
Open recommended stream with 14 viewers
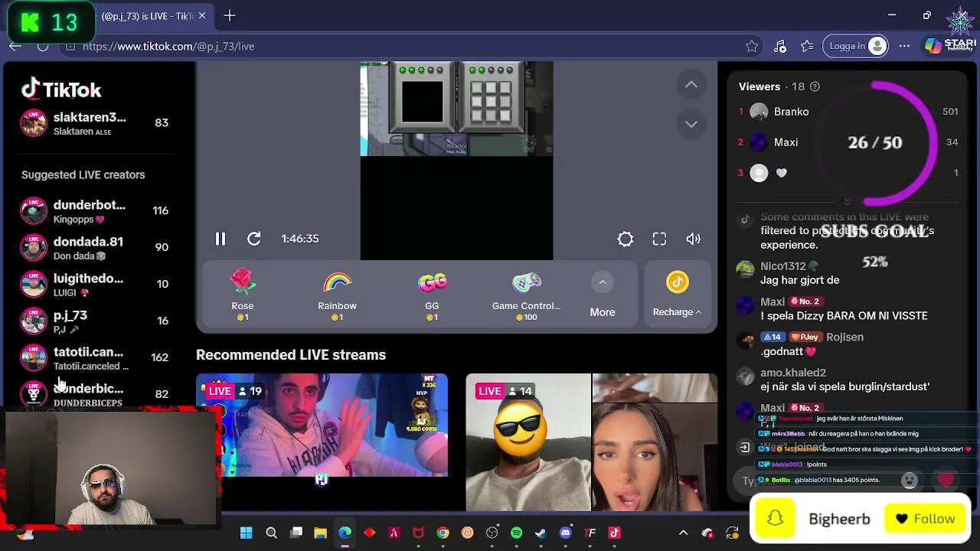click(592, 442)
